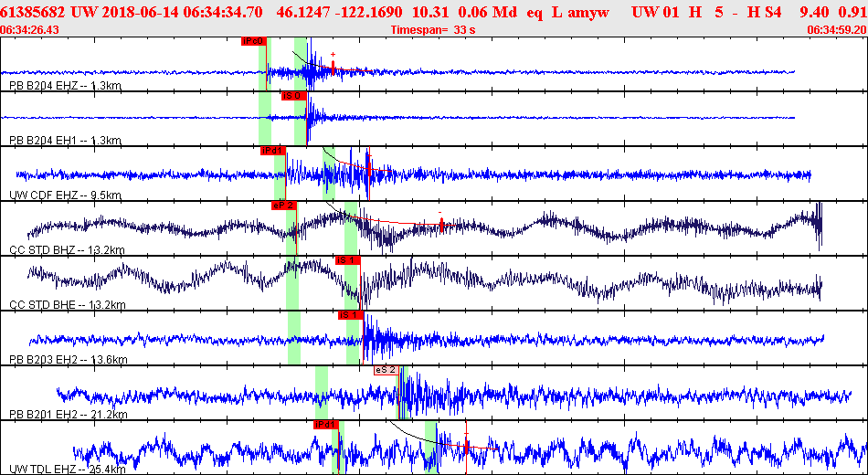Click the start time 06:34:26.43
Screen dimensions: 868x475
(30, 30)
